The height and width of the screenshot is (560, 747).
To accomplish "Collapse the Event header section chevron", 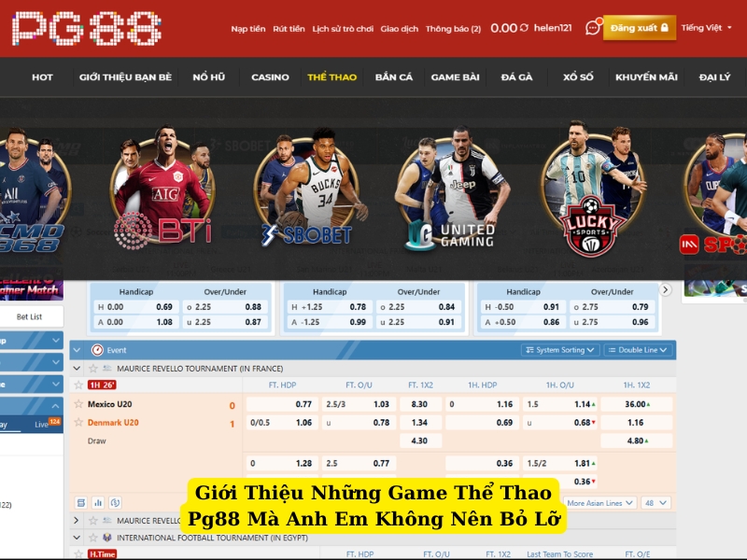I will coord(77,350).
